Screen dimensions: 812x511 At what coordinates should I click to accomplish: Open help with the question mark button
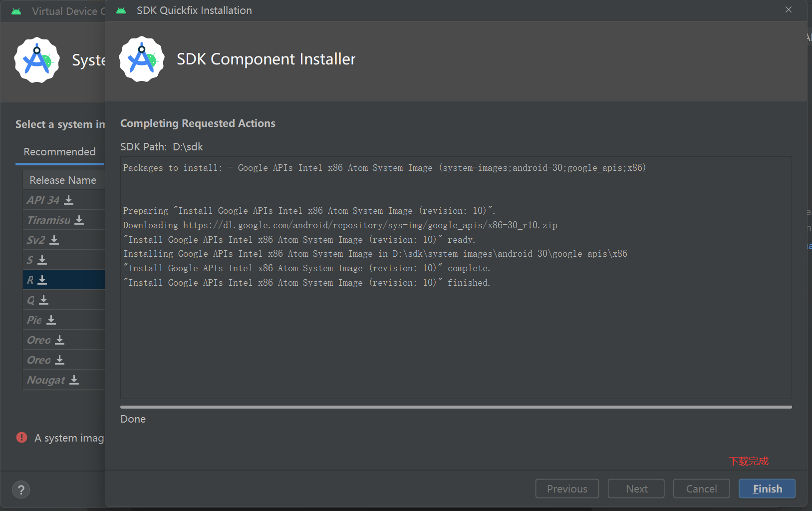click(x=21, y=490)
